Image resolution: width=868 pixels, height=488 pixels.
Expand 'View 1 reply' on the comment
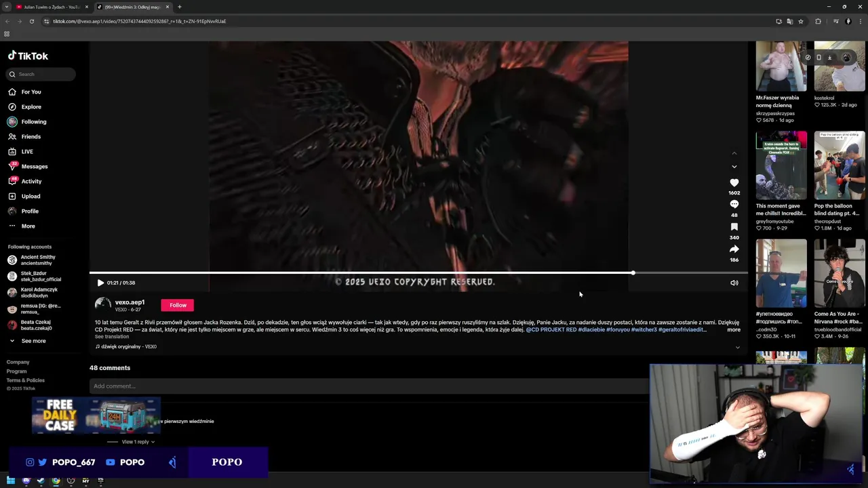click(x=138, y=442)
